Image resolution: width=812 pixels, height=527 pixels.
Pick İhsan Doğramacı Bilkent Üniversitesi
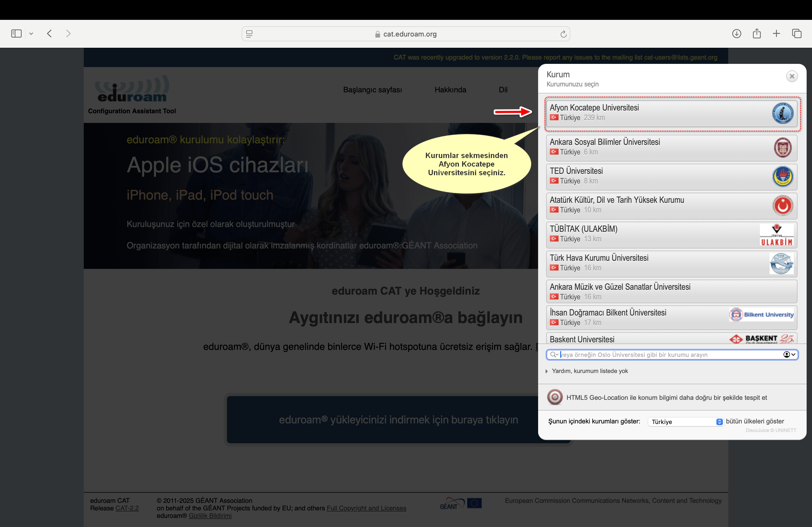tap(672, 317)
